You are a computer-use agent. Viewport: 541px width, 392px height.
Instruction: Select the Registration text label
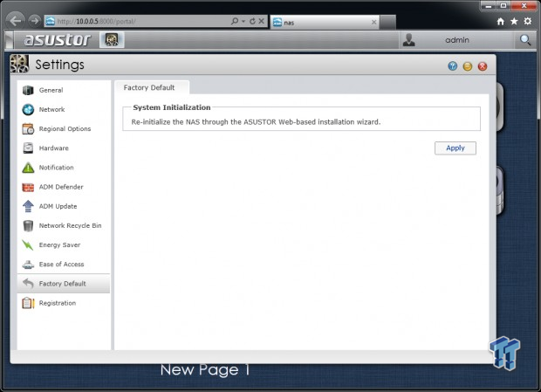pyautogui.click(x=58, y=303)
